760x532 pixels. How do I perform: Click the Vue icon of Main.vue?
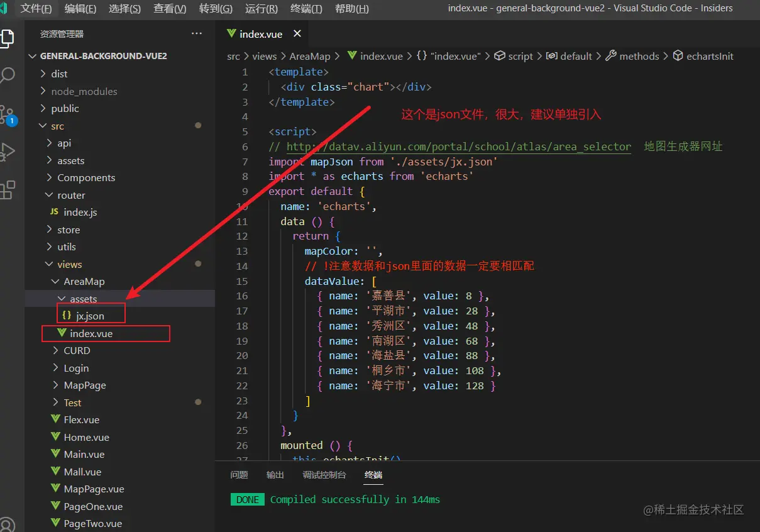point(55,454)
